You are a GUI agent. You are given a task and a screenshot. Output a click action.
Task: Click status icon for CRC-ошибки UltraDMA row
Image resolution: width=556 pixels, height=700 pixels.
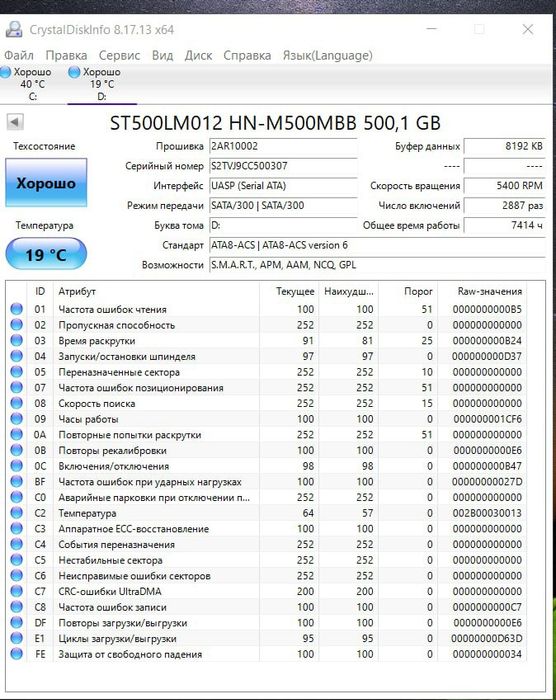[x=17, y=591]
